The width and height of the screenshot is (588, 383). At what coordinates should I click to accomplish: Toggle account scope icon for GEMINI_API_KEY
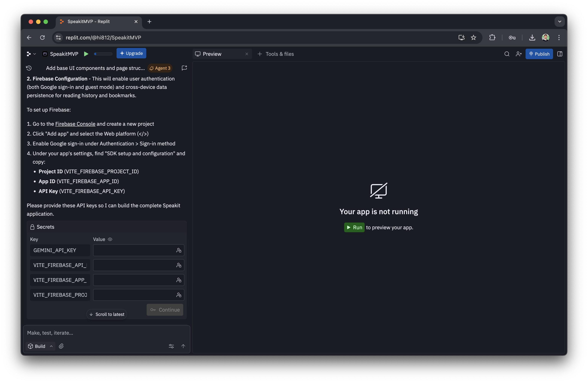click(179, 250)
